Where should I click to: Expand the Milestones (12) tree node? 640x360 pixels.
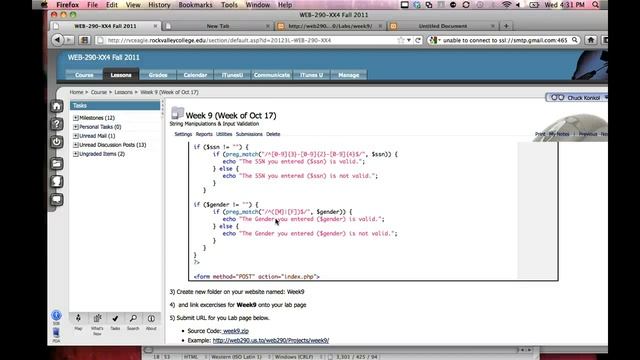[x=76, y=118]
